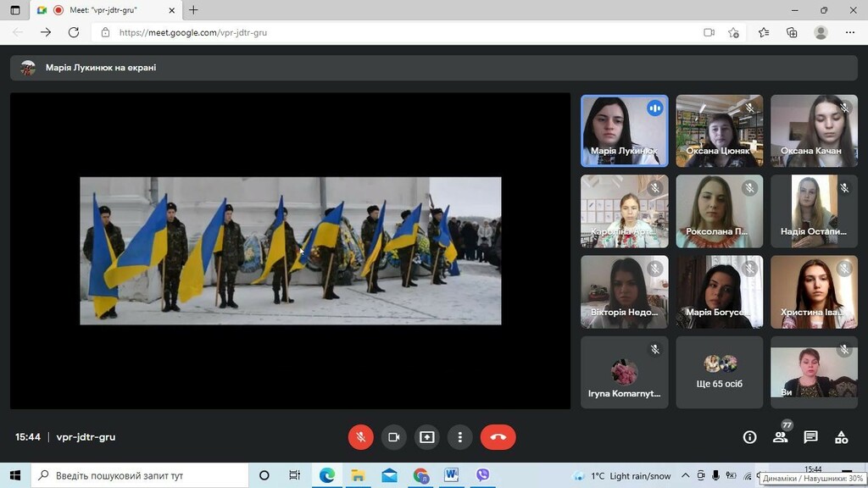The width and height of the screenshot is (868, 488).
Task: Click the Meet 'vpr-jdtr-gru' browser tab
Action: 105,10
